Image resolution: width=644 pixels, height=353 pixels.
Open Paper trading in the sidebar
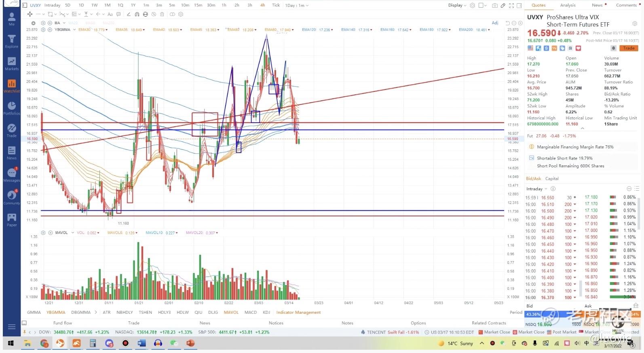(12, 220)
